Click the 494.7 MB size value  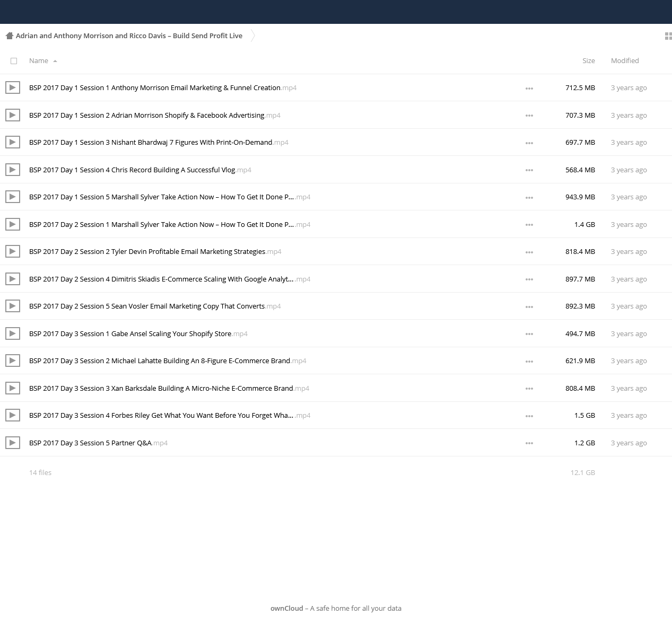click(x=580, y=333)
